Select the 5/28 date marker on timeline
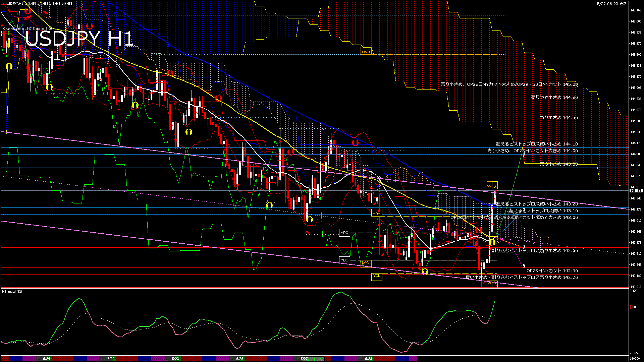This screenshot has width=644, height=362. point(368,359)
